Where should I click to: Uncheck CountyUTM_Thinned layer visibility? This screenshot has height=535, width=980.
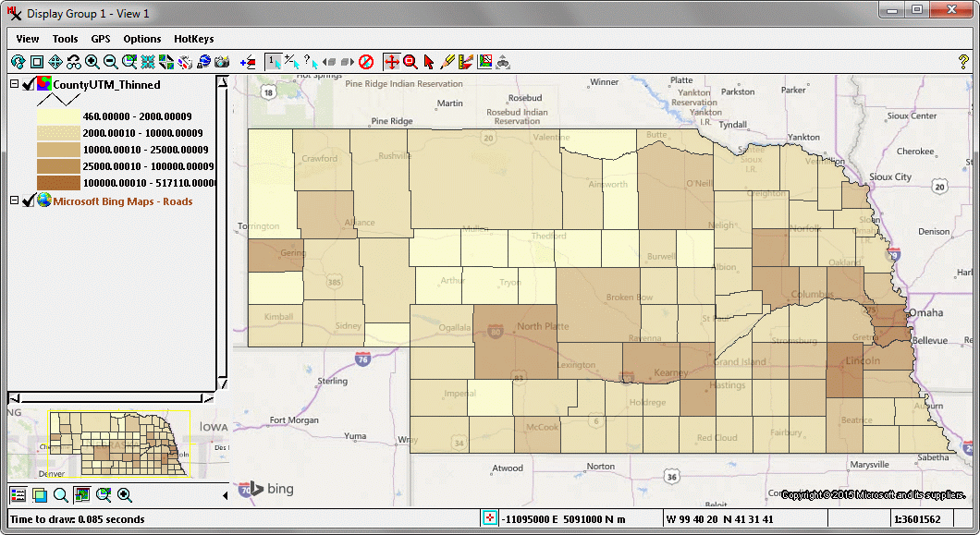coord(28,84)
